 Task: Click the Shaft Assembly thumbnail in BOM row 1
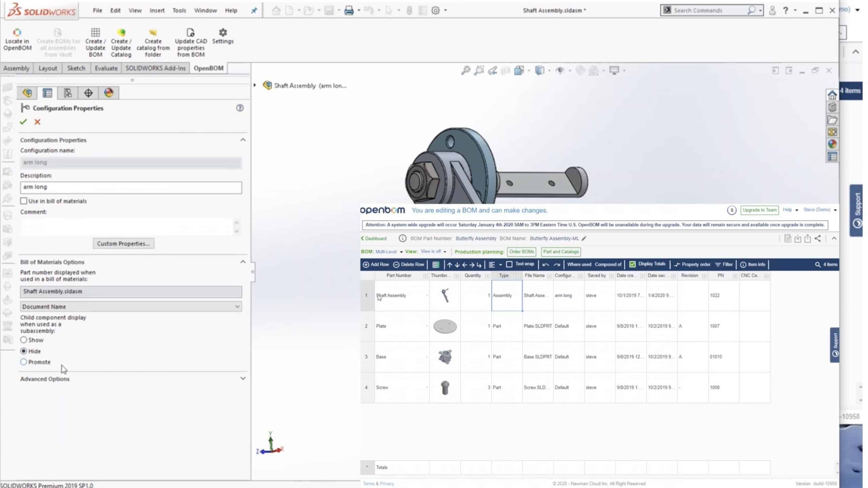445,295
